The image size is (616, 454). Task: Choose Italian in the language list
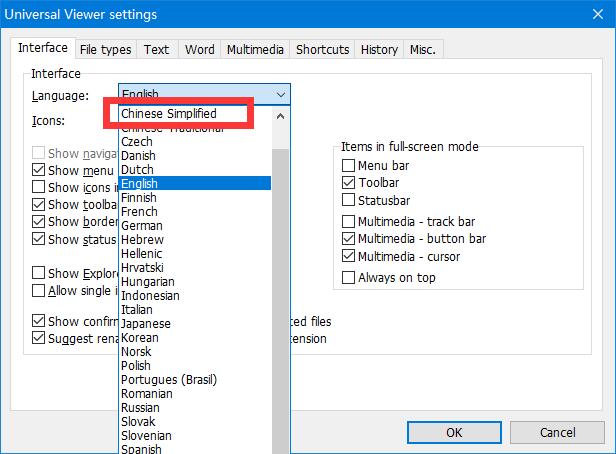195,309
